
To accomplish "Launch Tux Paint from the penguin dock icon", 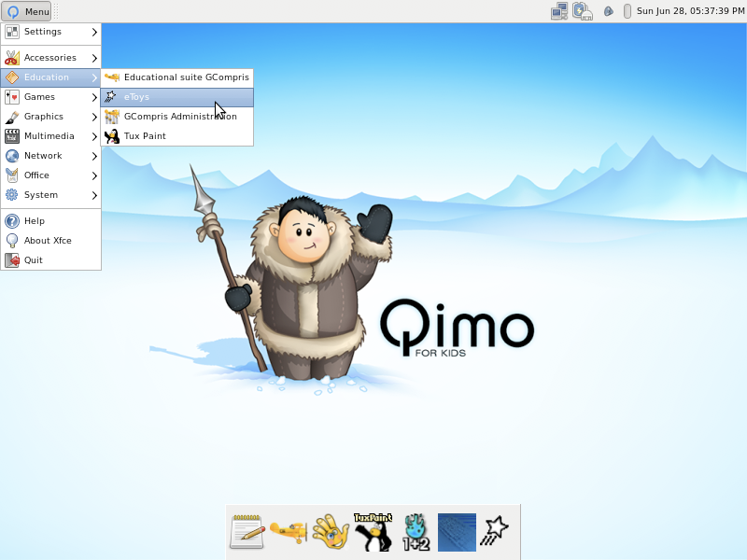I will pyautogui.click(x=372, y=531).
